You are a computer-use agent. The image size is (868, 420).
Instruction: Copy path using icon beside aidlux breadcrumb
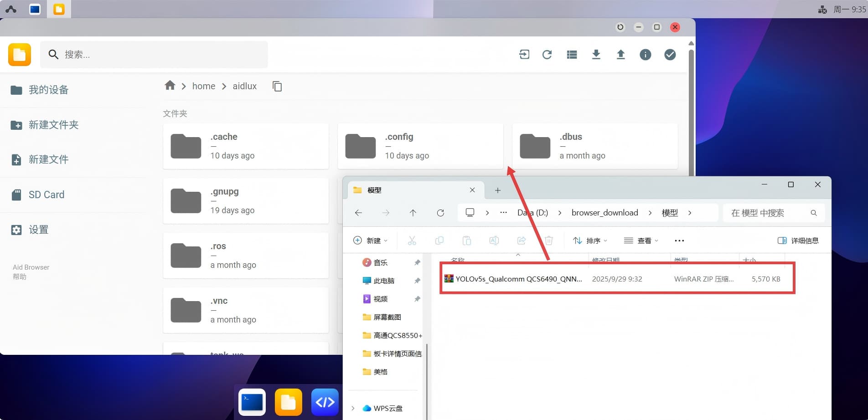click(x=277, y=86)
